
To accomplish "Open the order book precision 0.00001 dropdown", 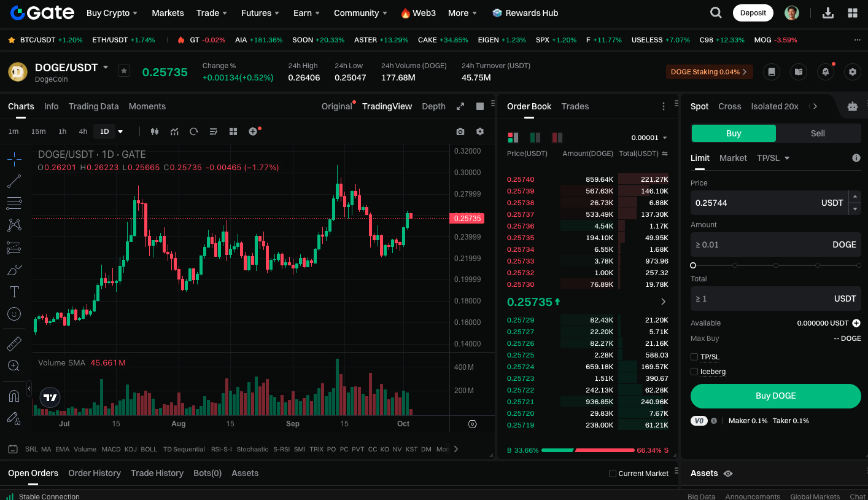I will (x=649, y=138).
